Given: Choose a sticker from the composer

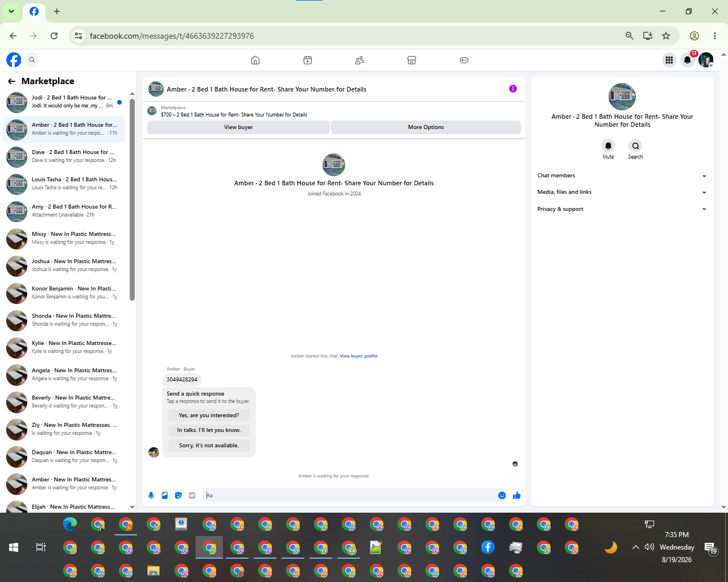Looking at the screenshot, I should pyautogui.click(x=179, y=496).
